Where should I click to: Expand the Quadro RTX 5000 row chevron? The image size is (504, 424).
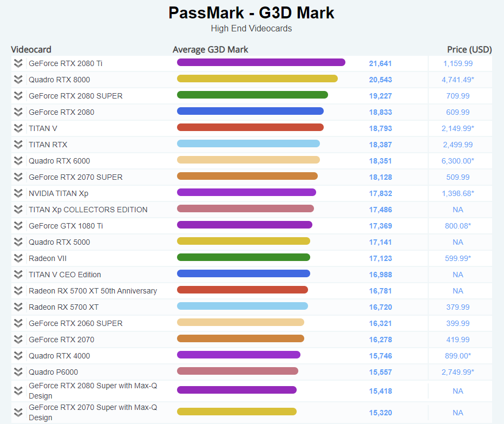tap(18, 242)
